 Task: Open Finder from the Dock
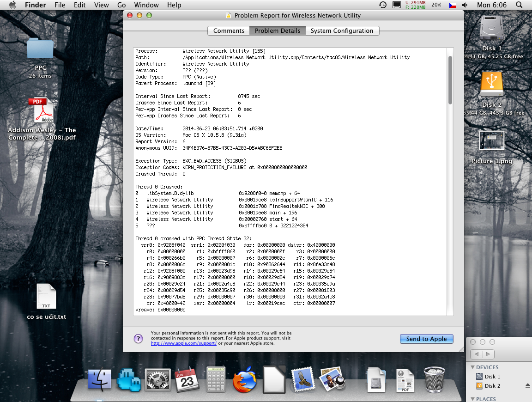click(99, 380)
